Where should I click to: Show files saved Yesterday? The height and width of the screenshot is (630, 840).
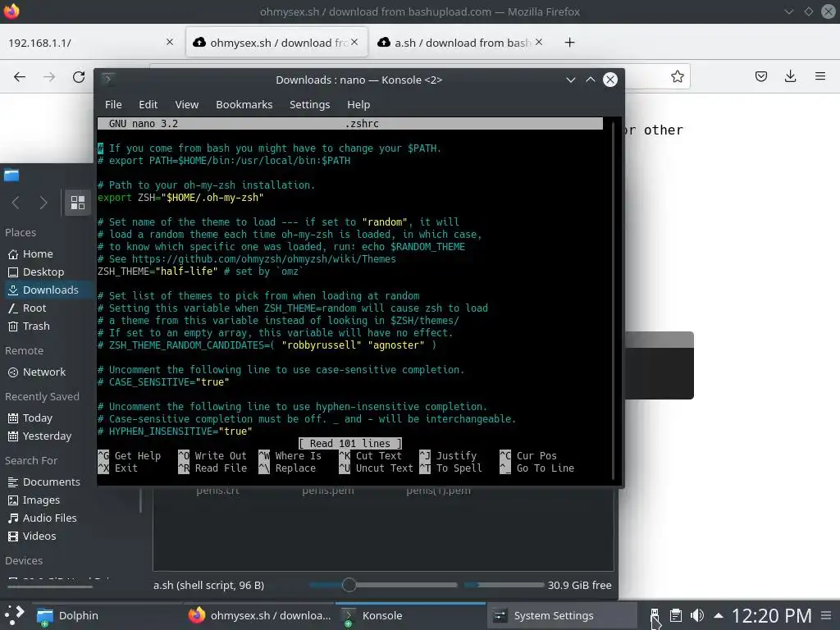tap(47, 436)
